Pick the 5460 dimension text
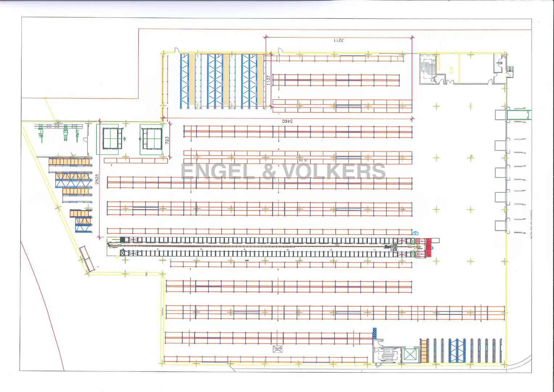Image resolution: width=554 pixels, height=392 pixels. click(x=287, y=121)
